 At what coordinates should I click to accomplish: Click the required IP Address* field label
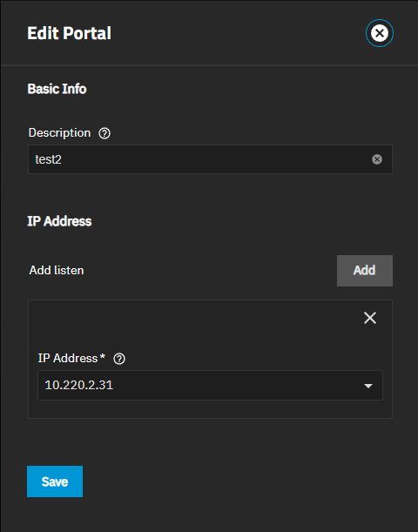point(71,358)
